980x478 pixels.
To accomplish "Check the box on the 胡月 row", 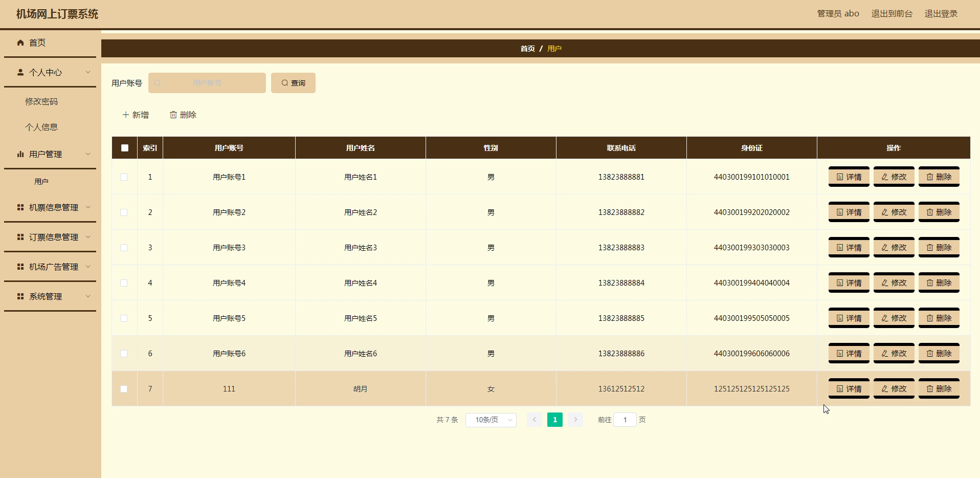I will [124, 389].
